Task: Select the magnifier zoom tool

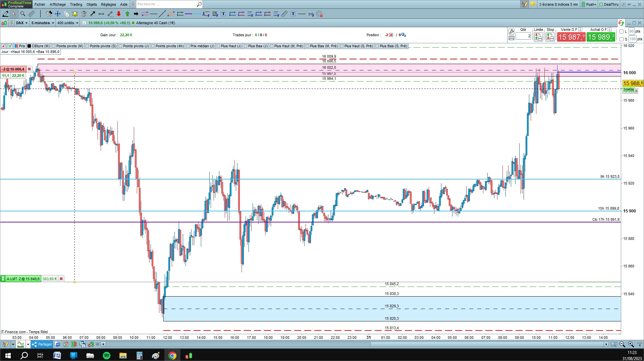Action: click(x=23, y=14)
